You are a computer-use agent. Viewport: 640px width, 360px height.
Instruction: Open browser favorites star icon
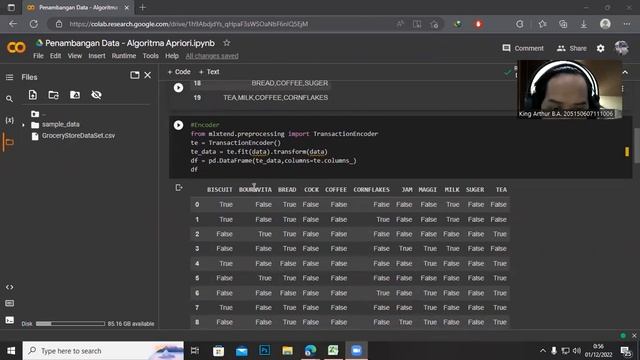tap(542, 24)
